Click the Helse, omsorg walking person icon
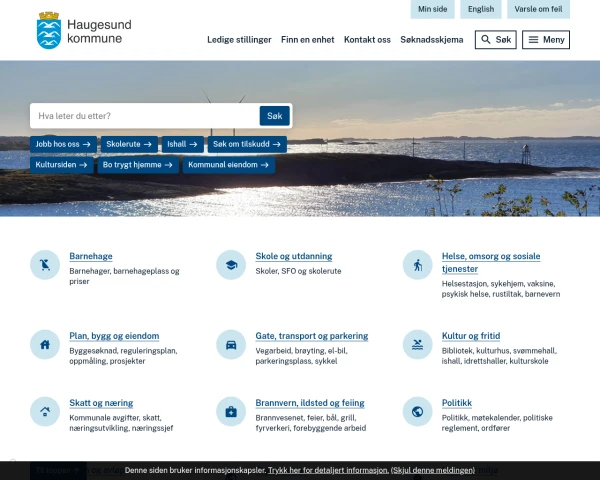Viewport: 600px width, 480px height. tap(417, 265)
